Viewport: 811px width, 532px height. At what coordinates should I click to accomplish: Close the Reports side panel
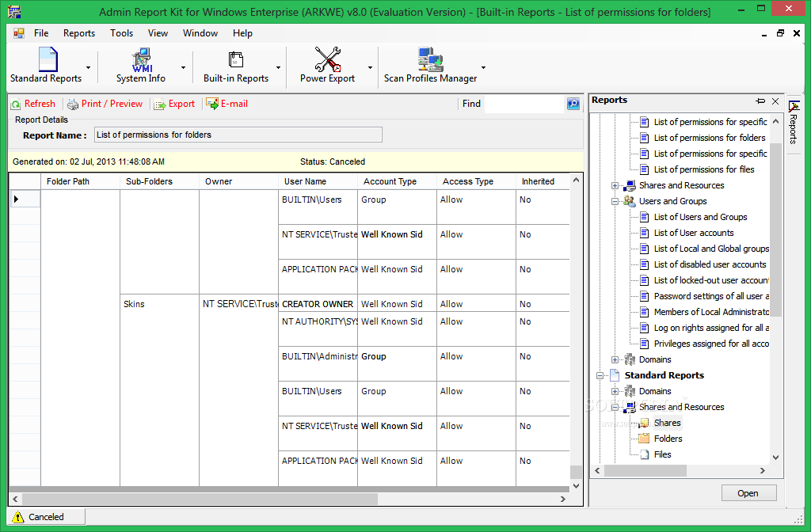coord(775,101)
